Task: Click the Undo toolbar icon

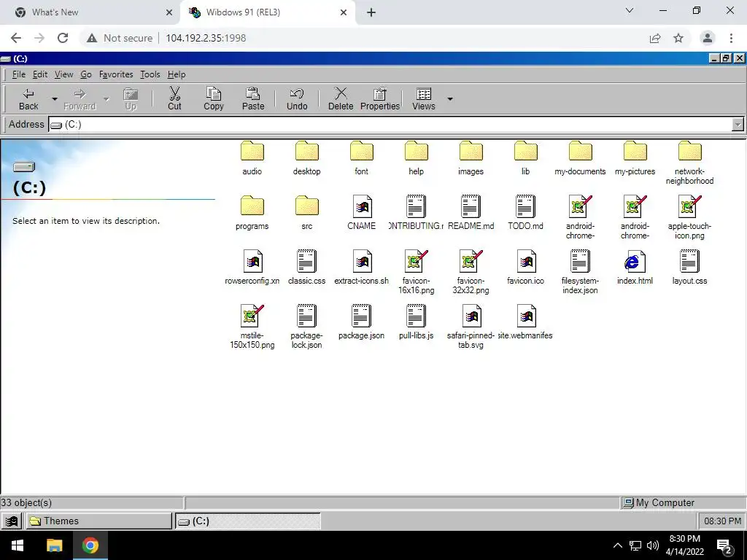Action: pos(297,93)
